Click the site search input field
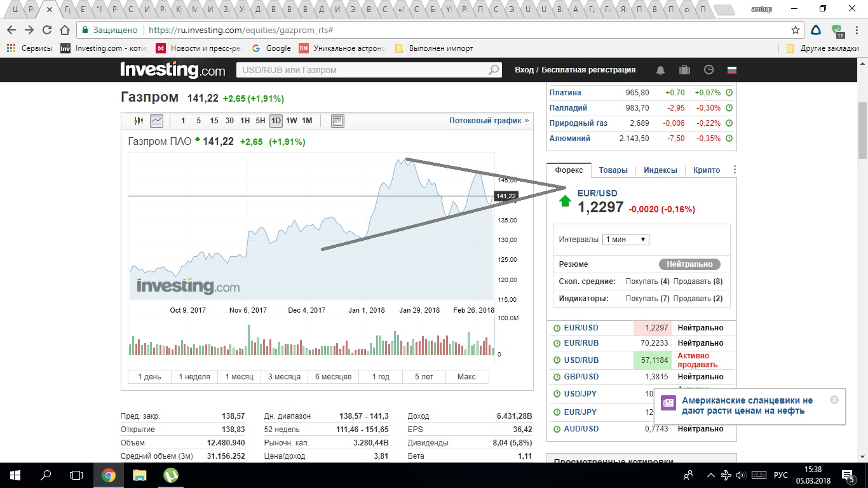The width and height of the screenshot is (868, 488). pos(362,70)
